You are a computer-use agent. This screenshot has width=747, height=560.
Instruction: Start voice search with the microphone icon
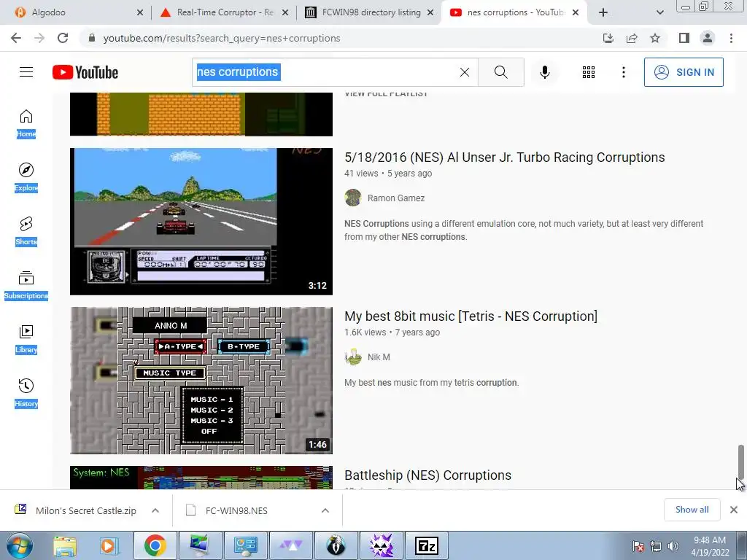coord(545,72)
